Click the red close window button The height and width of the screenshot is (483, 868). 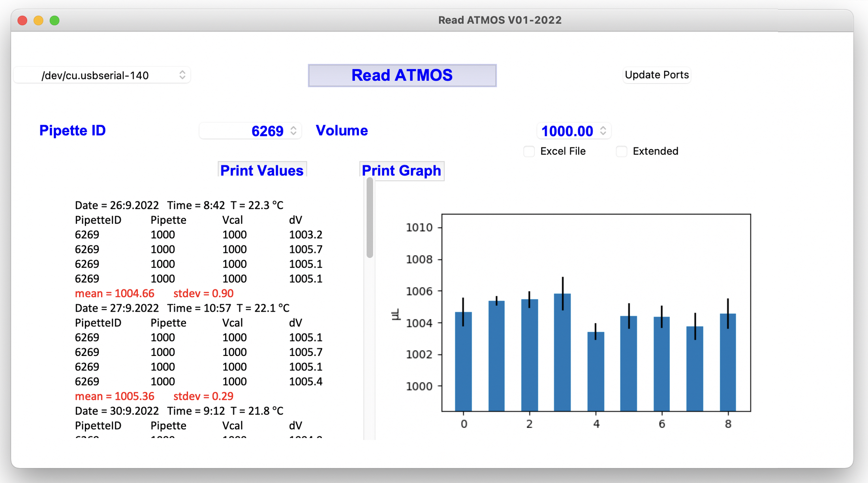click(23, 21)
